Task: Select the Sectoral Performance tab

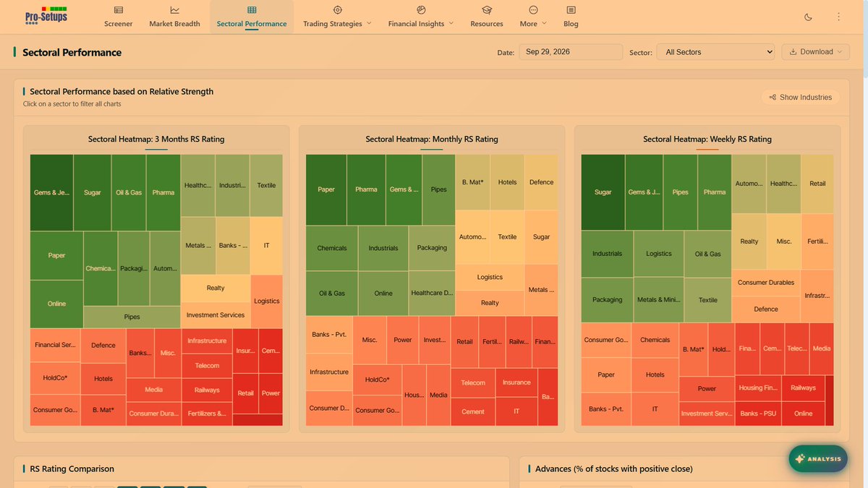Action: click(x=252, y=17)
